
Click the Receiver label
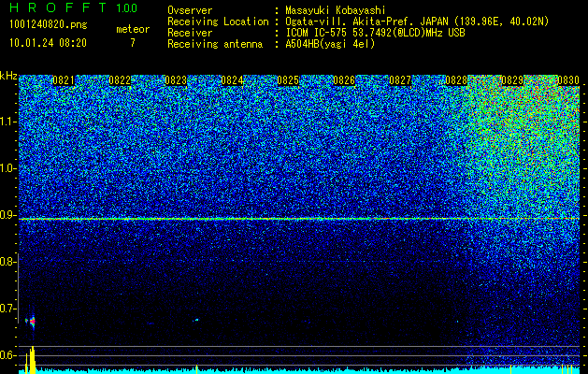(x=190, y=33)
